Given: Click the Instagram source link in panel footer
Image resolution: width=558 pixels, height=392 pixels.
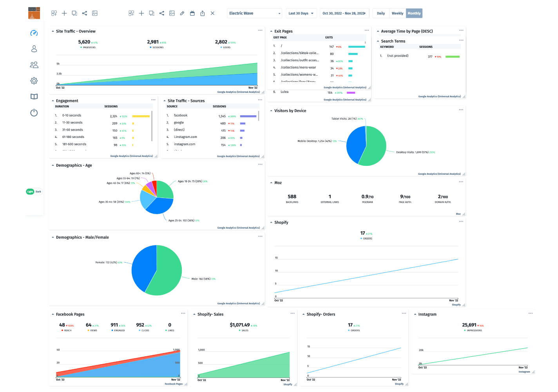Looking at the screenshot, I should point(524,372).
